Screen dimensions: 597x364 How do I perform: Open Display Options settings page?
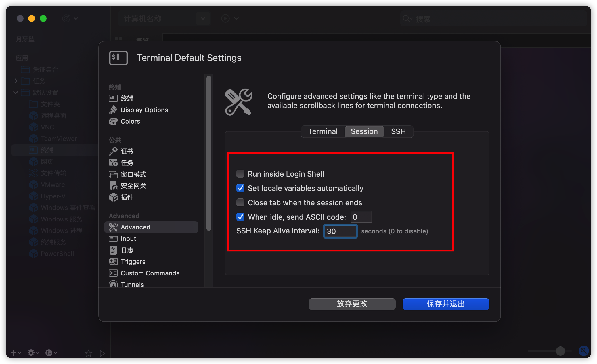pyautogui.click(x=144, y=110)
